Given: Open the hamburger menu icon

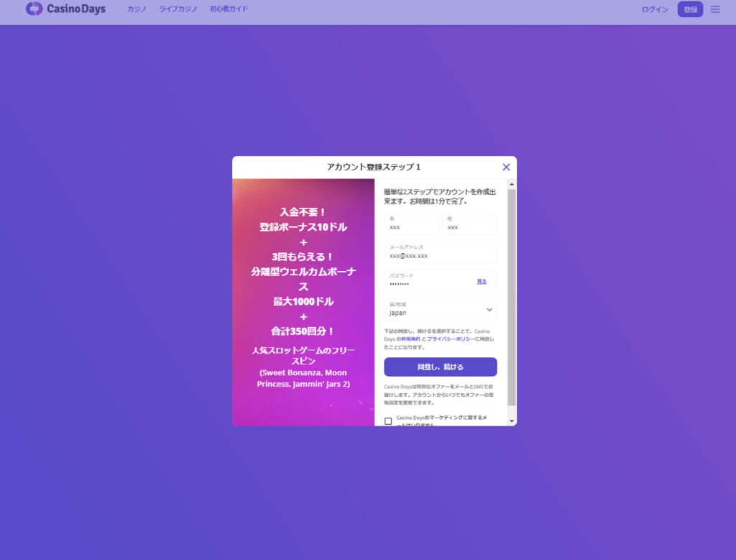Looking at the screenshot, I should pyautogui.click(x=715, y=9).
